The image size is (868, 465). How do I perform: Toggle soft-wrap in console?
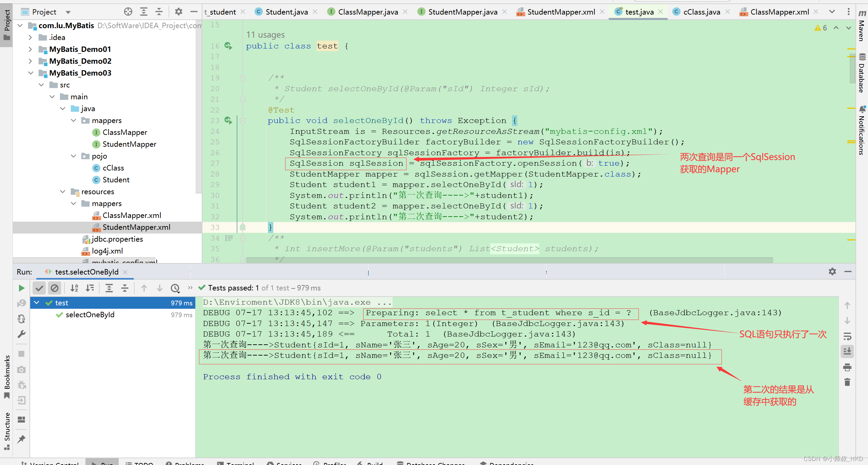click(847, 336)
